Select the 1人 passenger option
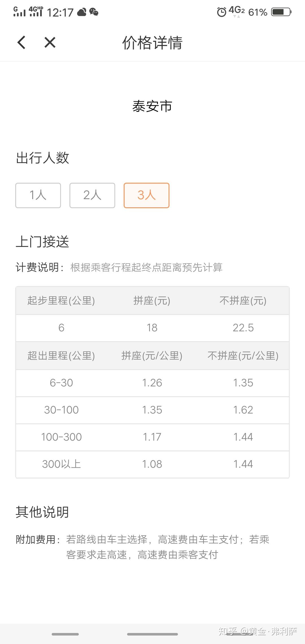The height and width of the screenshot is (644, 305). [38, 195]
